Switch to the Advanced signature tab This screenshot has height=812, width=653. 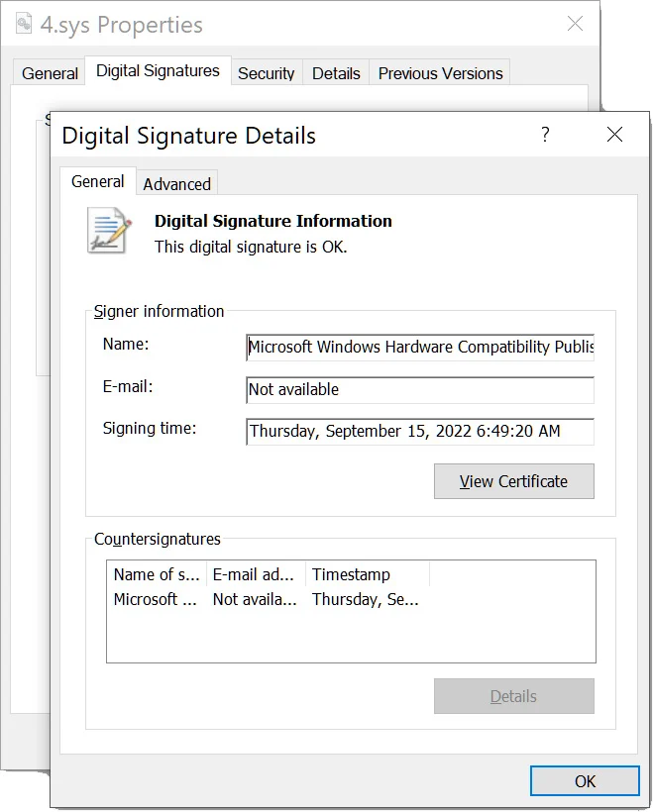tap(176, 184)
